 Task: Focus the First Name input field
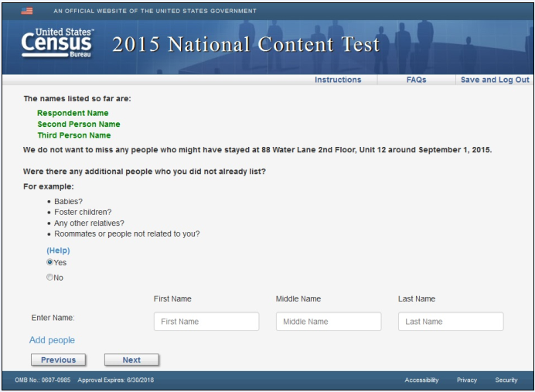pyautogui.click(x=206, y=322)
